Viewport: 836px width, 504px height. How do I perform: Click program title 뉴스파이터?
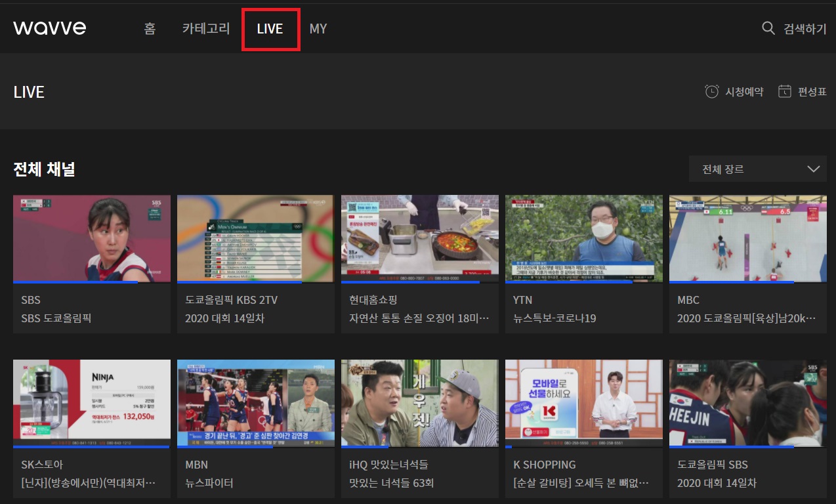pos(209,483)
